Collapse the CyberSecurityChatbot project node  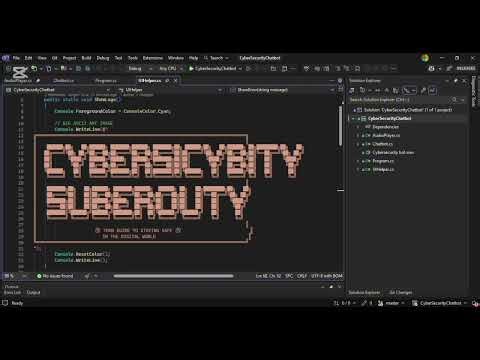[354, 118]
